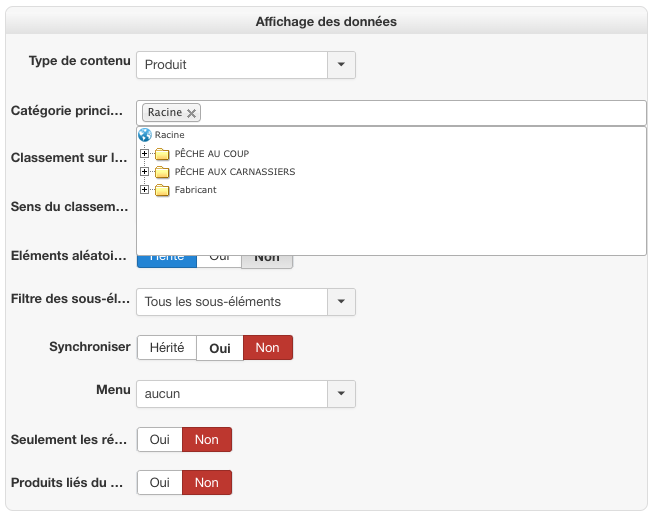Expand the Fabricant tree node
This screenshot has width=657, height=520.
click(x=145, y=190)
